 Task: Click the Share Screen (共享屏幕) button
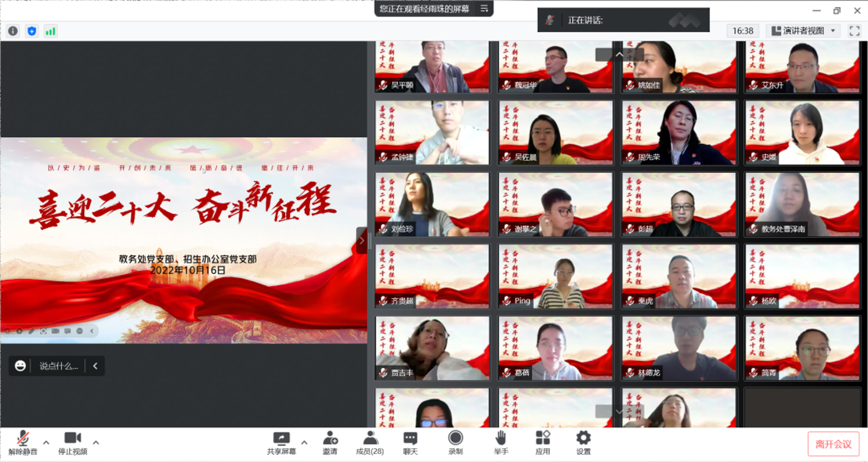[x=281, y=442]
